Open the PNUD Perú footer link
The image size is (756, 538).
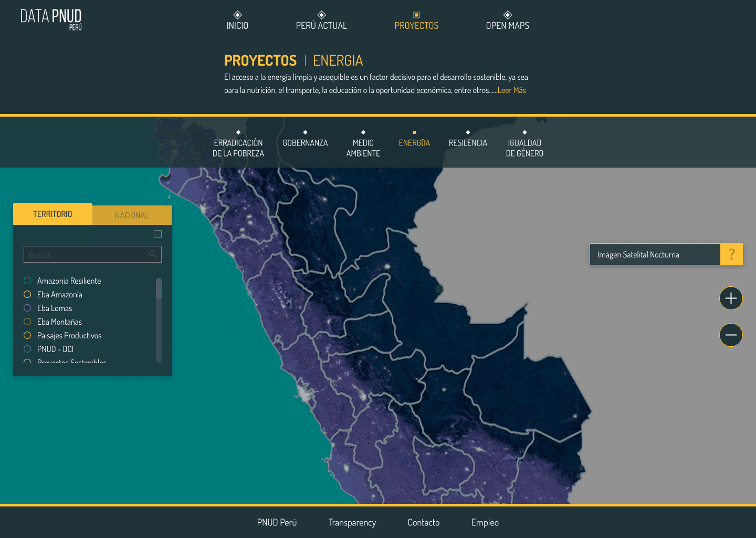click(277, 522)
